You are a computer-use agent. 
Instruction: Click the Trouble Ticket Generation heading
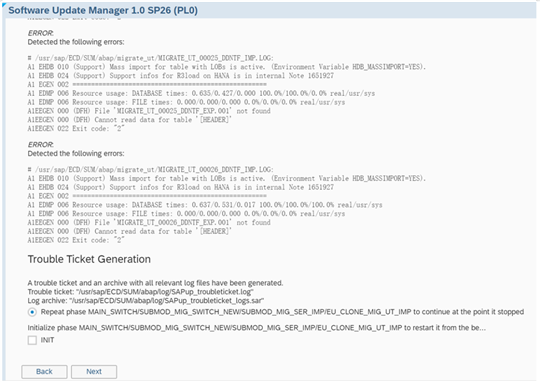pos(89,259)
